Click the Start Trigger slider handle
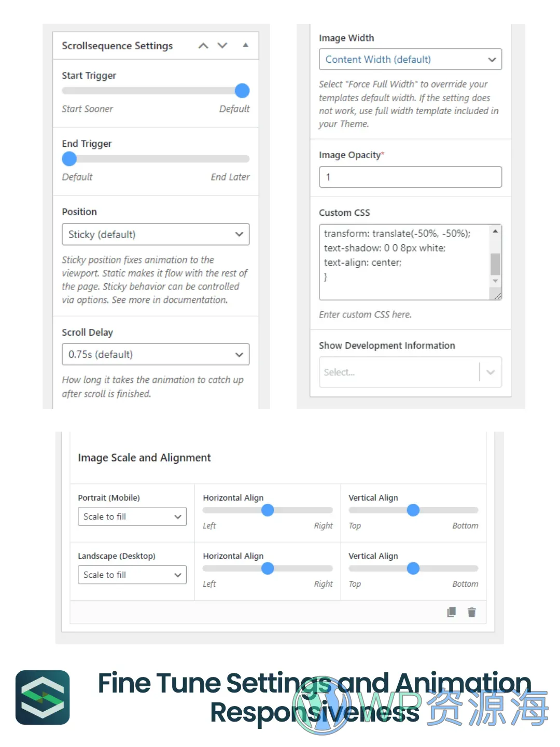The height and width of the screenshot is (747, 560). point(242,91)
